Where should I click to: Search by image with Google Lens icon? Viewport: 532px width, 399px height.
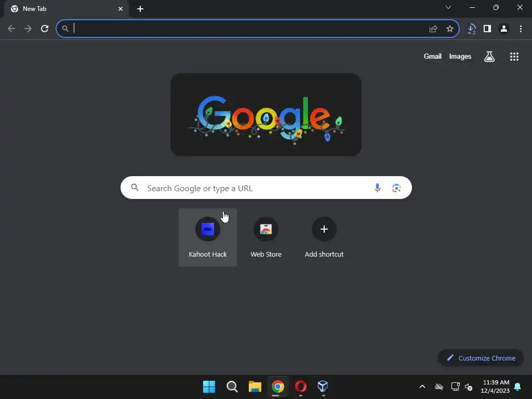tap(396, 188)
